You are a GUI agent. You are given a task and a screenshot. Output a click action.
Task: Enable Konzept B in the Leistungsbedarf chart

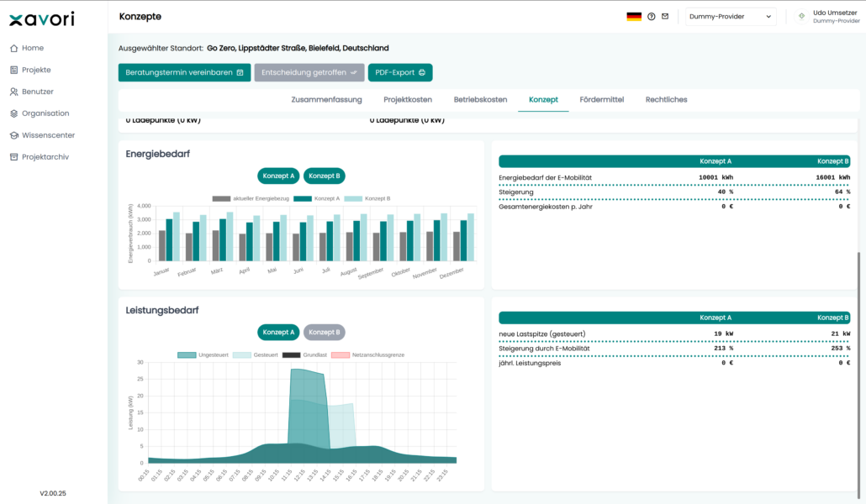point(325,333)
